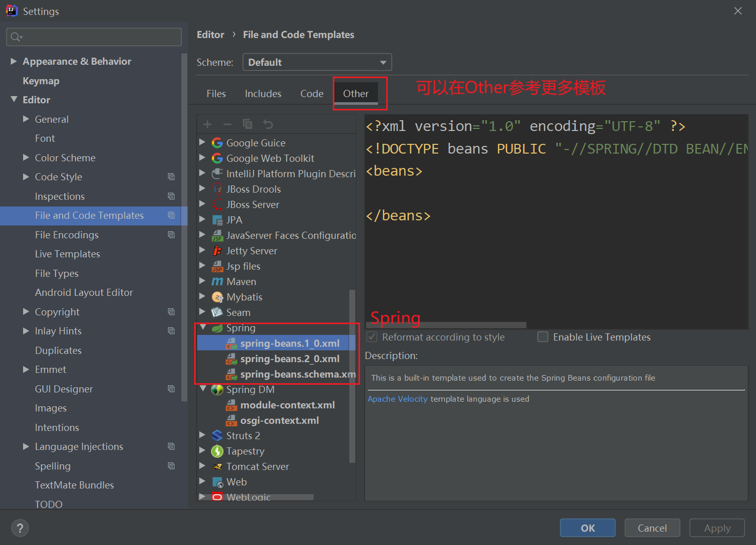The image size is (756, 545).
Task: Click the Editor breadcrumb link
Action: 211,34
